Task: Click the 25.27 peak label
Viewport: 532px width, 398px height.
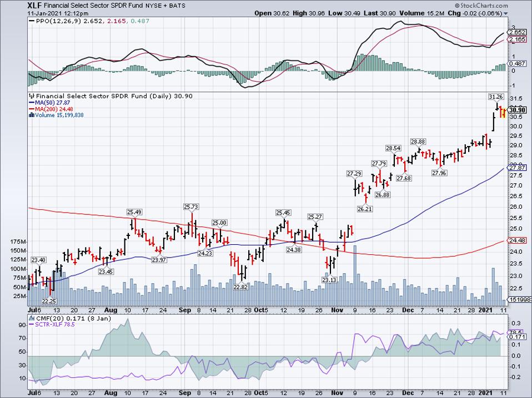Action: pyautogui.click(x=315, y=216)
